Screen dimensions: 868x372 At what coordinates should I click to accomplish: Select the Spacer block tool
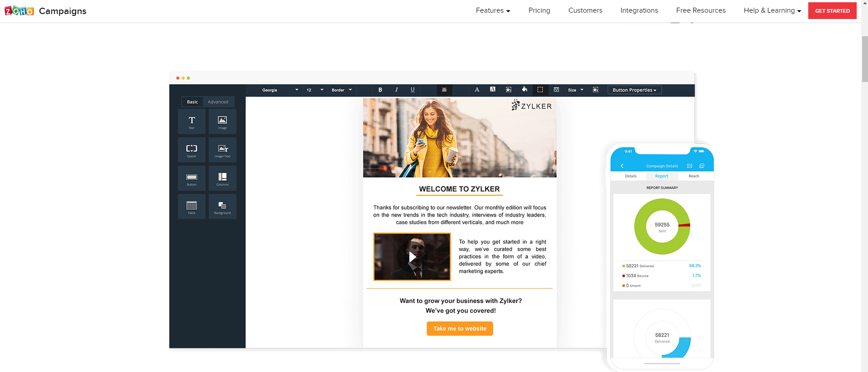(191, 150)
